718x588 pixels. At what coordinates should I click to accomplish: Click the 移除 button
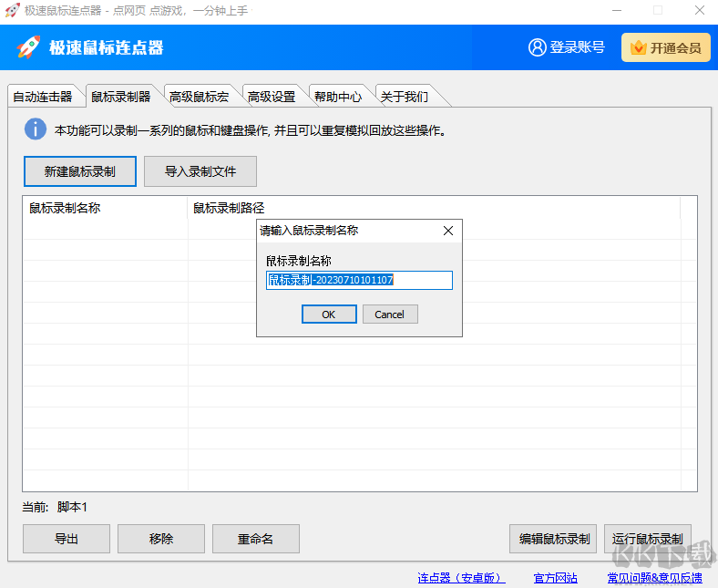160,539
